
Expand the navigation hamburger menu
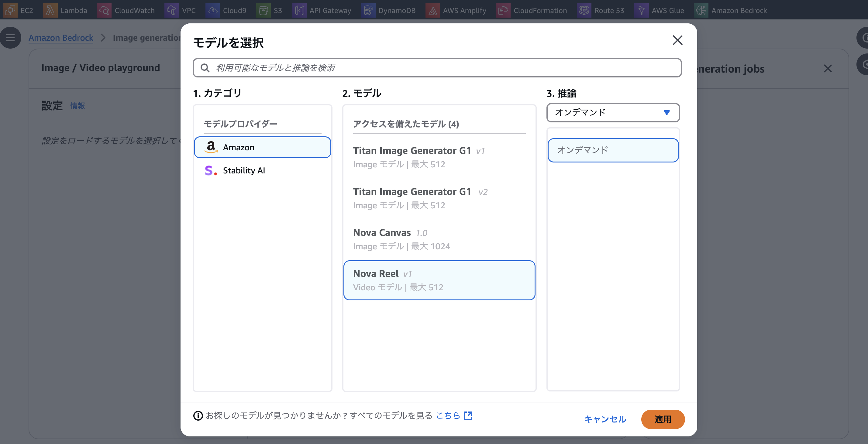pos(10,37)
